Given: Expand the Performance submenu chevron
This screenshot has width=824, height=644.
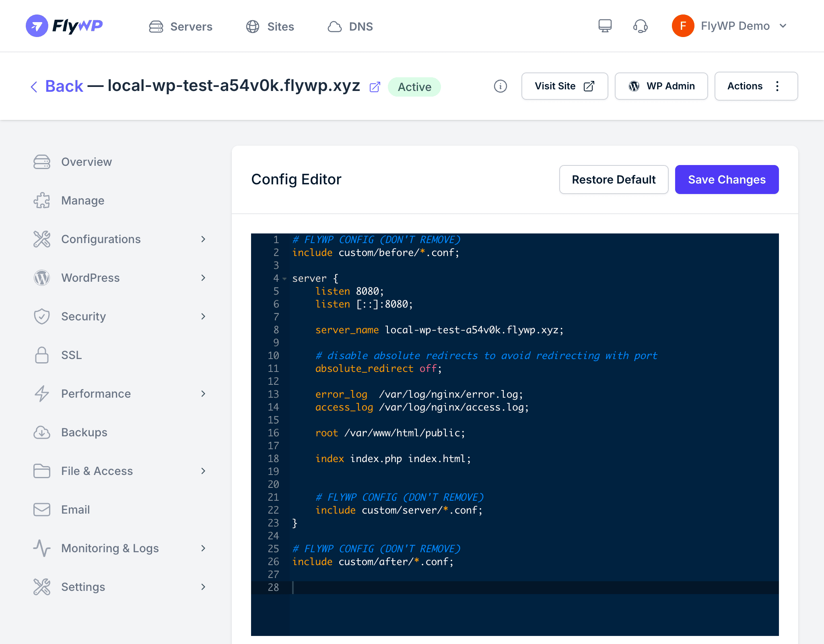Looking at the screenshot, I should pyautogui.click(x=203, y=394).
